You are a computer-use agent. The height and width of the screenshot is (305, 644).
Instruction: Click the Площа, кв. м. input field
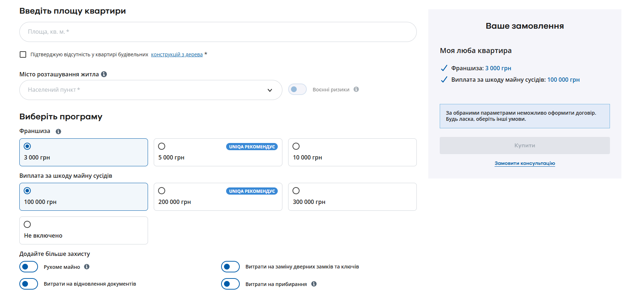pyautogui.click(x=218, y=32)
